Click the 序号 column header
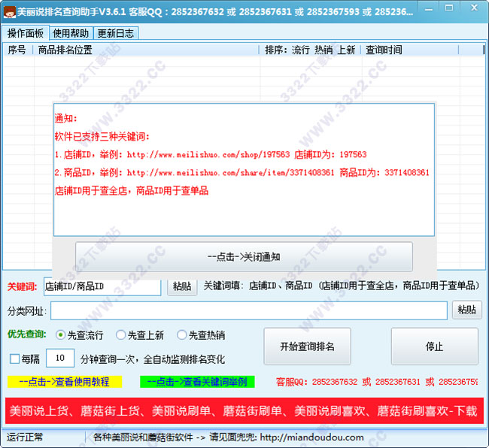Image resolution: width=489 pixels, height=448 pixels. click(x=17, y=50)
